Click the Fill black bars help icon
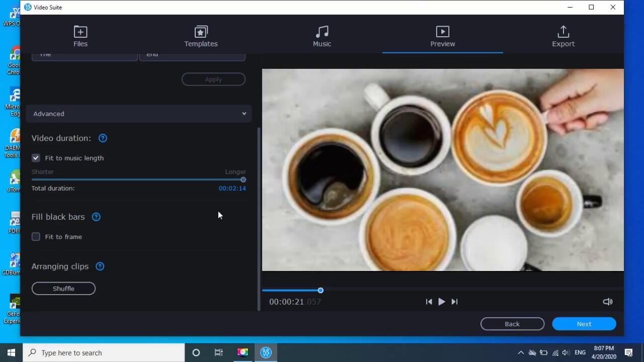Viewport: 644px width, 362px height. coord(96,217)
